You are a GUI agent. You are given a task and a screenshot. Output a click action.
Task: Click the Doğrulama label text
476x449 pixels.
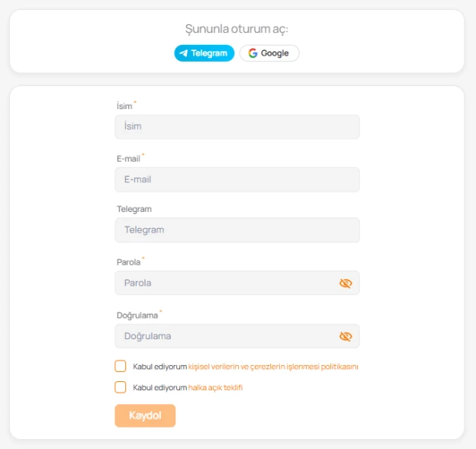coord(137,315)
